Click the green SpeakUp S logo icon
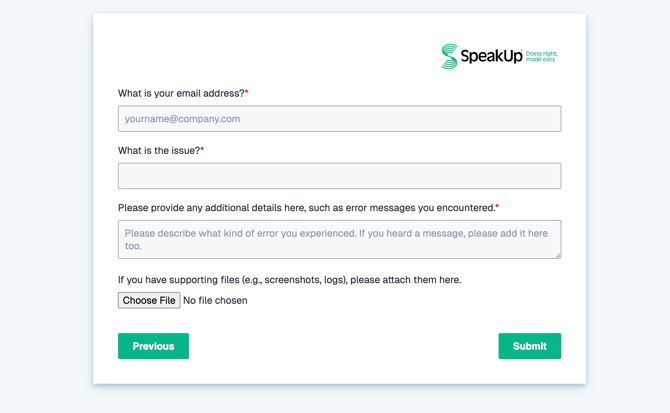 [449, 56]
